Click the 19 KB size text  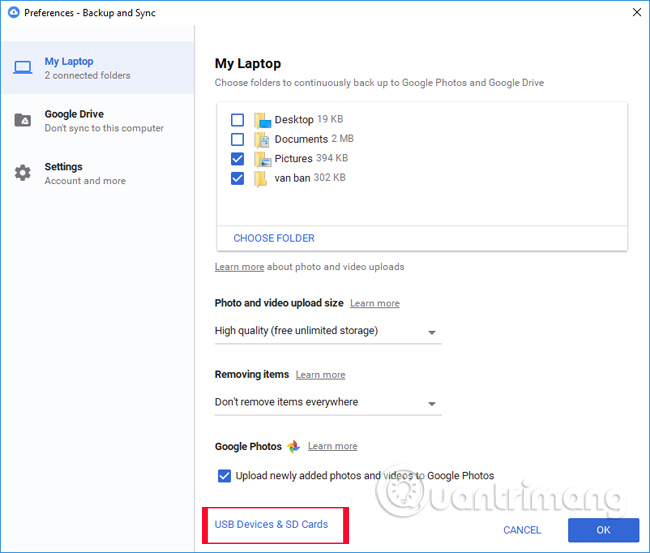330,119
